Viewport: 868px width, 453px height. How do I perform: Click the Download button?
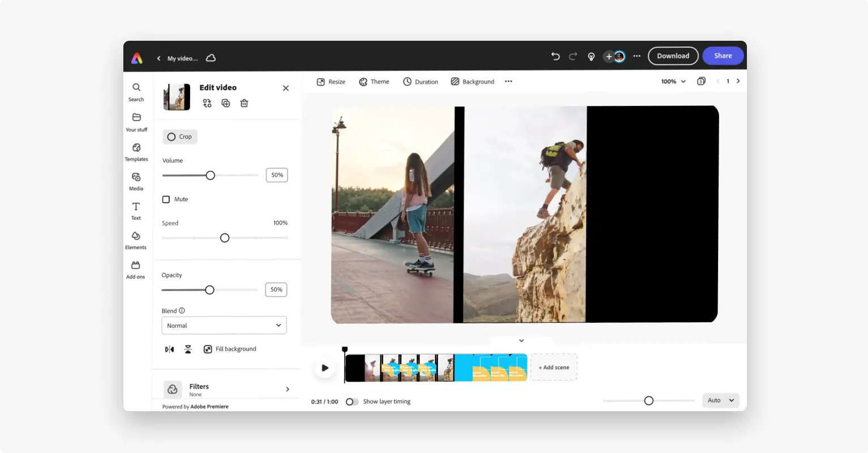(673, 56)
